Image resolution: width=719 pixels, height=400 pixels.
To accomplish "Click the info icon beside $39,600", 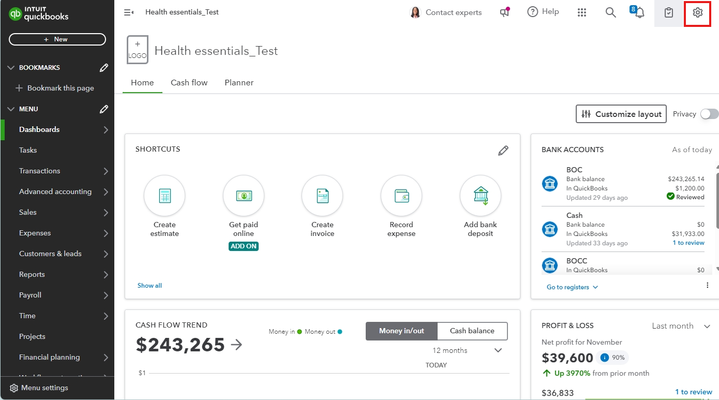I will [604, 357].
